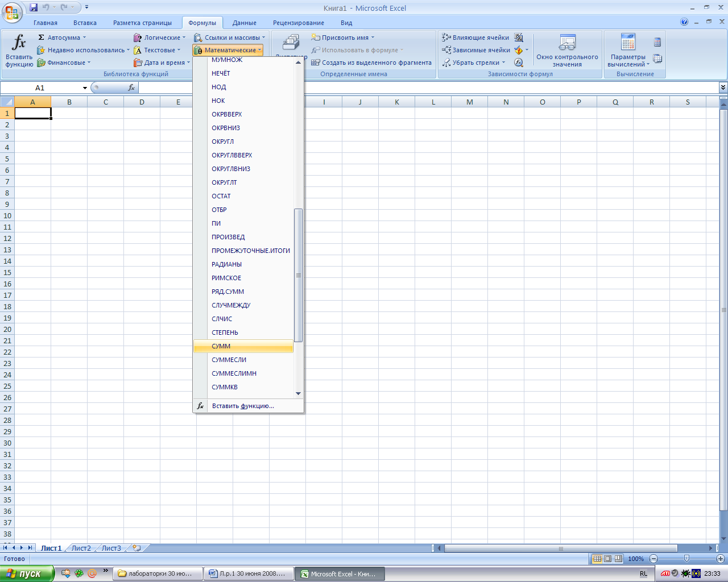Image resolution: width=728 pixels, height=582 pixels.
Task: Open the Name Box dropdown arrow
Action: click(85, 88)
